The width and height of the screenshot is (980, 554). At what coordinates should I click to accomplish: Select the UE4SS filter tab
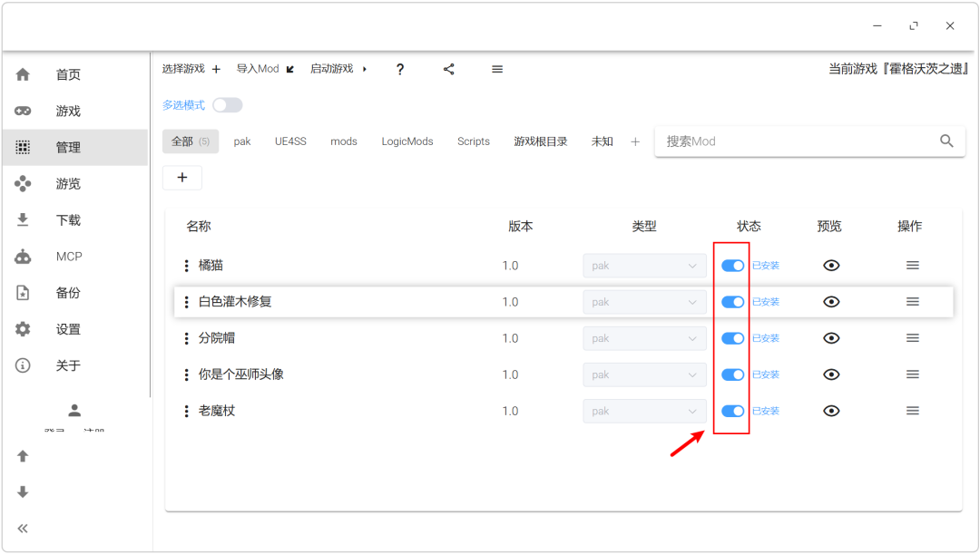click(x=290, y=141)
